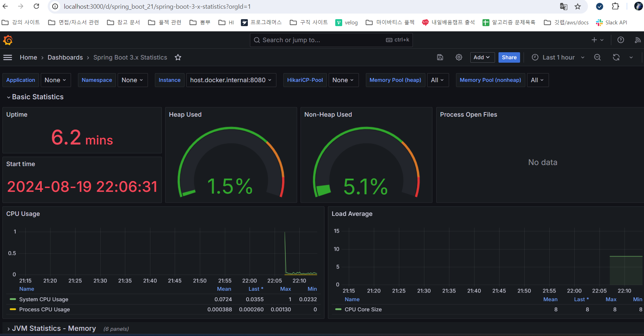The height and width of the screenshot is (336, 644).
Task: Open the Last 1 hour time picker
Action: click(558, 57)
